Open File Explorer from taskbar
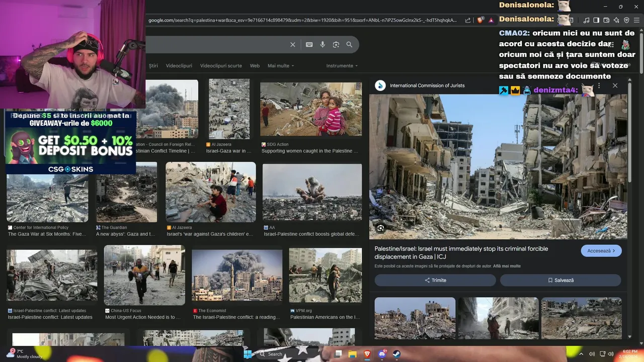The image size is (644, 362). point(353,354)
